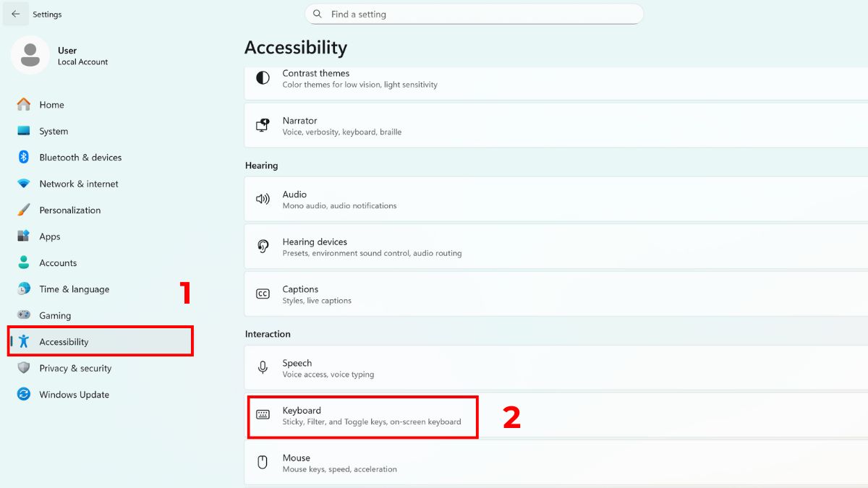Open Narrator settings via its icon
Image resolution: width=868 pixels, height=488 pixels.
[262, 125]
